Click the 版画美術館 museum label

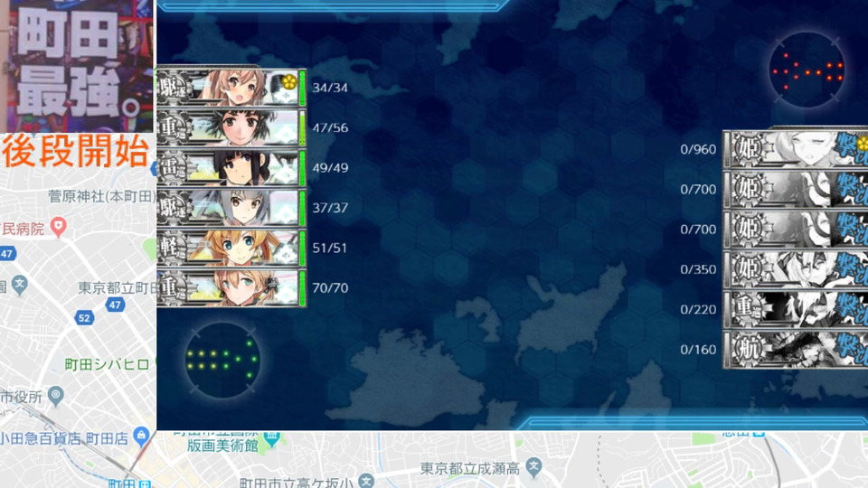click(222, 446)
